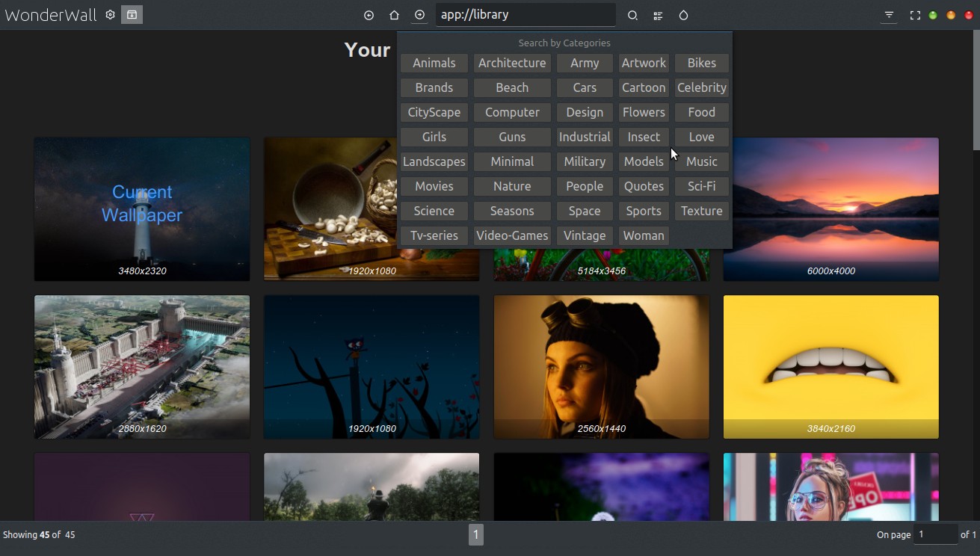Open the yellow teeth wallpaper thumbnail

click(x=830, y=366)
